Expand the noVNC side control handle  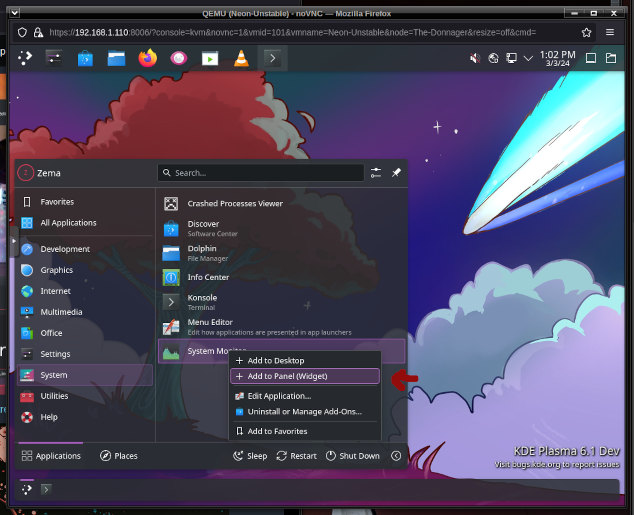coord(14,241)
